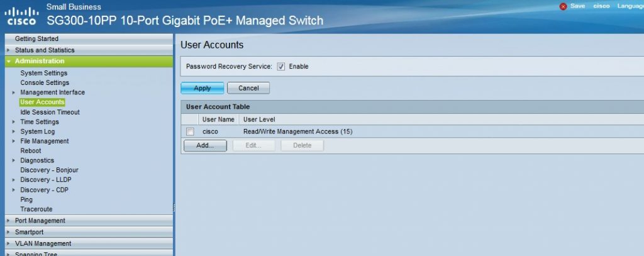644x256 pixels.
Task: Expand Management Interface submenu arrow
Action: pos(14,93)
